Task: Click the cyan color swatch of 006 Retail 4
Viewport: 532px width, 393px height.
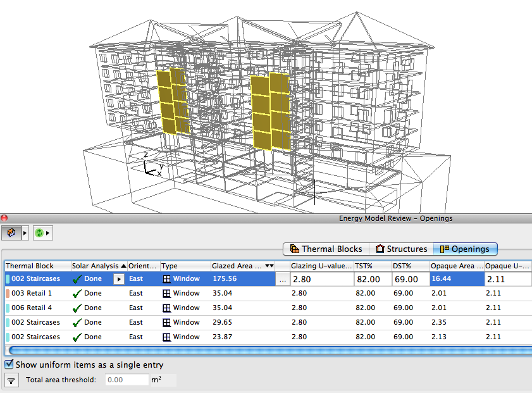Action: pyautogui.click(x=8, y=308)
